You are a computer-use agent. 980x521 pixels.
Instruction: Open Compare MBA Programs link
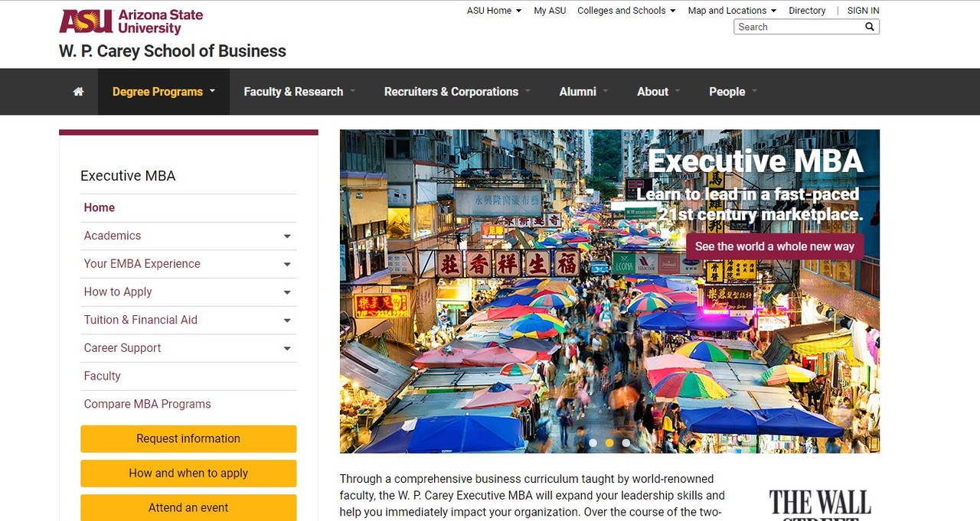147,404
